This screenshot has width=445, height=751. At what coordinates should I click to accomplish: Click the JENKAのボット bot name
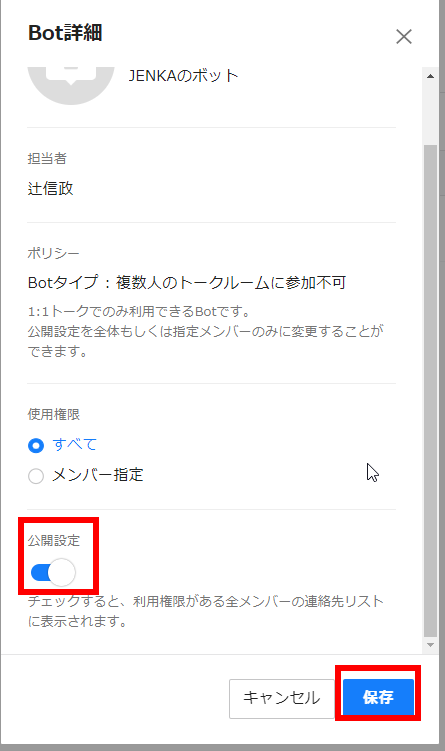tap(183, 76)
